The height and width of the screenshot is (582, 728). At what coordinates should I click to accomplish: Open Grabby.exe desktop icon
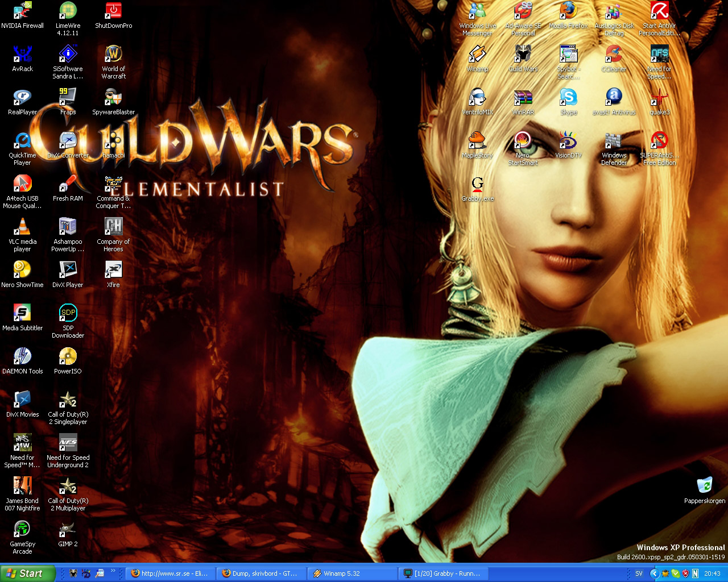tap(477, 189)
